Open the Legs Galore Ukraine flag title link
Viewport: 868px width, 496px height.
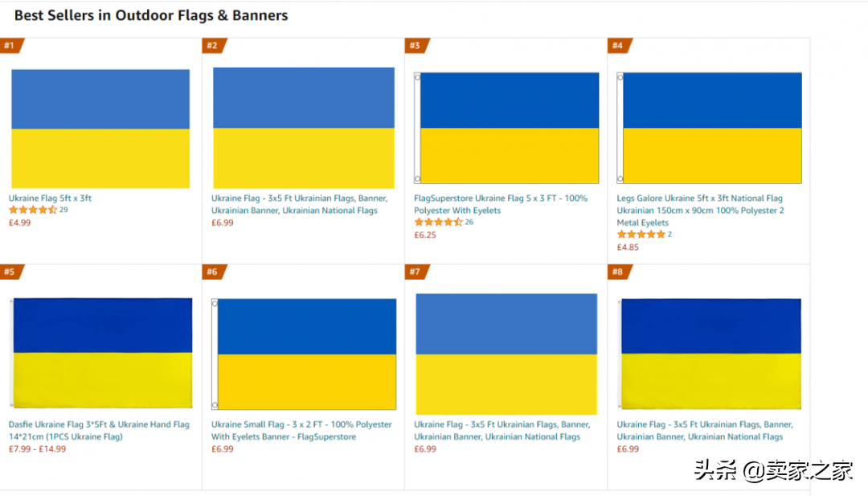click(x=700, y=211)
